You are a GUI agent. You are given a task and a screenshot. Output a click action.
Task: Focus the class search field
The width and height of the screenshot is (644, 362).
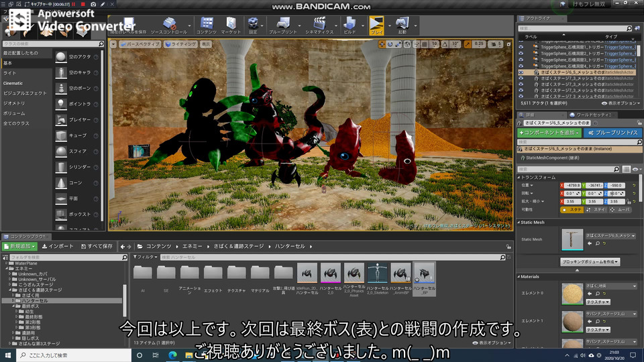point(52,44)
